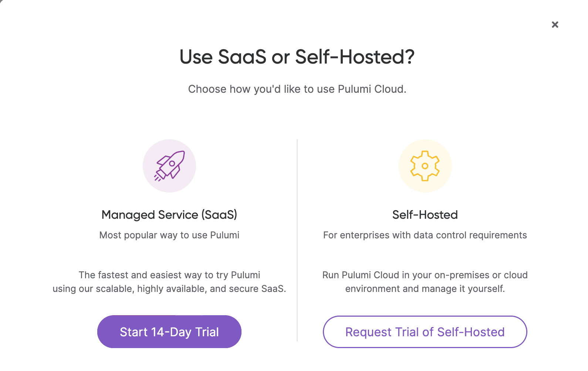Click 'Choose how you'd like to use Pulumi Cloud' text

[297, 89]
